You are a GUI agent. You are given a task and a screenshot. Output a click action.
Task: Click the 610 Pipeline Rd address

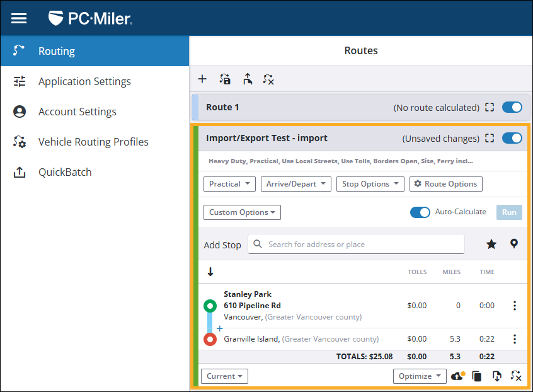pyautogui.click(x=252, y=305)
